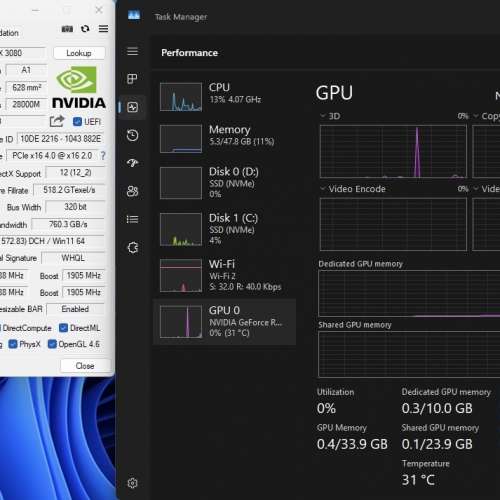Viewport: 500px width, 500px height.
Task: Select GPU 0 NVIDIA GeForce item
Action: (224, 322)
